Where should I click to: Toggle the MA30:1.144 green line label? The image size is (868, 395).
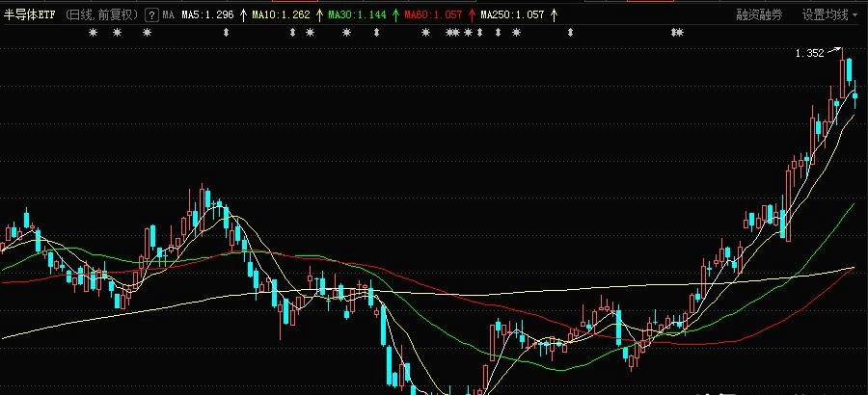click(357, 15)
